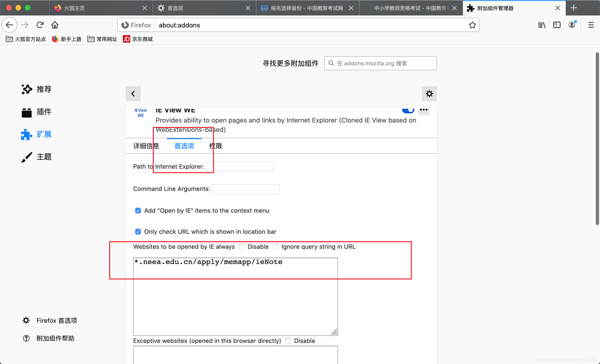The width and height of the screenshot is (600, 364).
Task: Open 附加组件帮助 help link
Action: click(49, 338)
